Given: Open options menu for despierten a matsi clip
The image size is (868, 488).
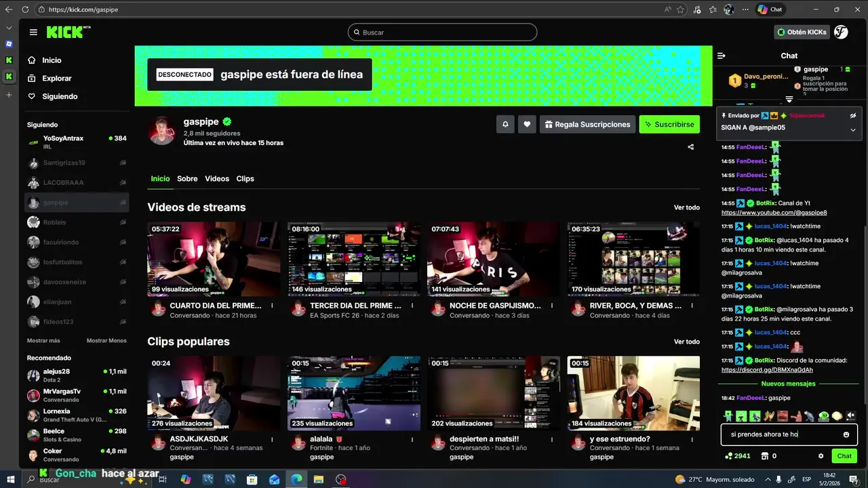Looking at the screenshot, I should [x=551, y=439].
